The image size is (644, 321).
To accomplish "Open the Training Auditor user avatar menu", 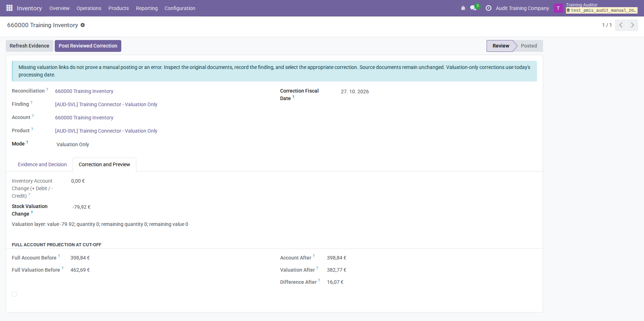I will point(558,8).
